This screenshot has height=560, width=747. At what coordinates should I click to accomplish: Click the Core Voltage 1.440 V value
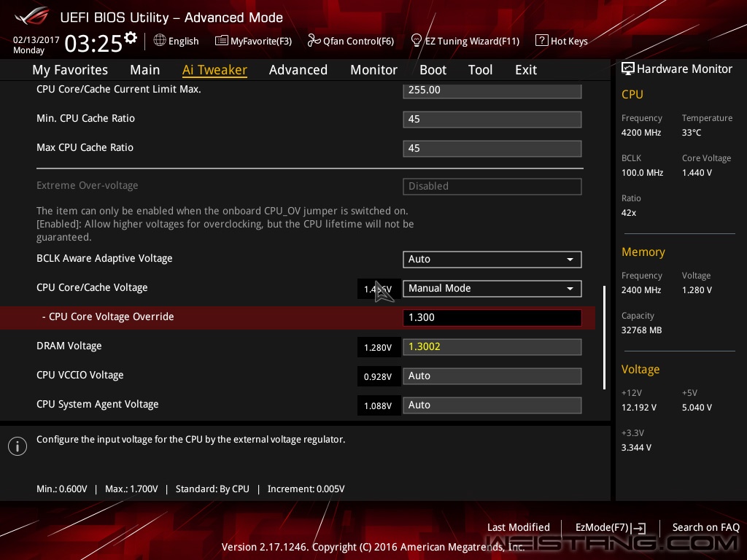[x=697, y=172]
